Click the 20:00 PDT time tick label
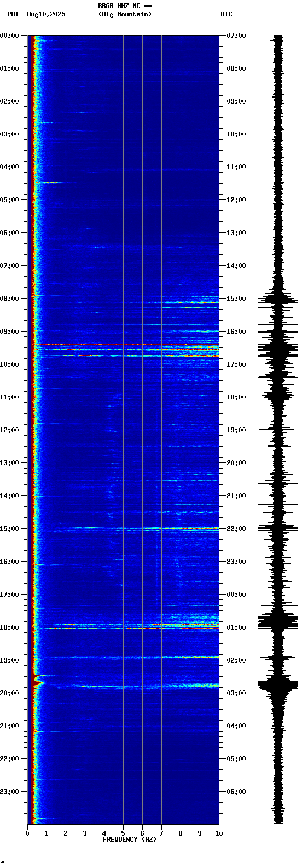 coord(9,693)
